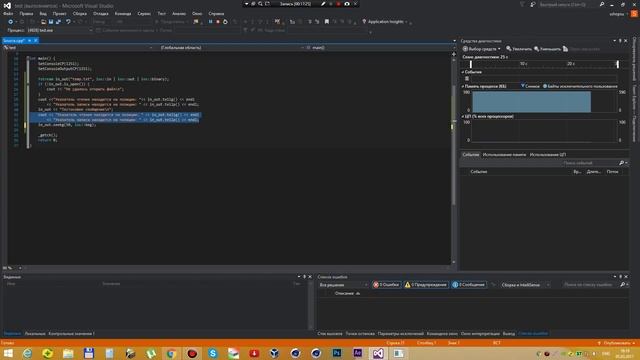Viewport: 640px width, 360px height.
Task: Switch to the Параметры исключений tab
Action: [401, 334]
